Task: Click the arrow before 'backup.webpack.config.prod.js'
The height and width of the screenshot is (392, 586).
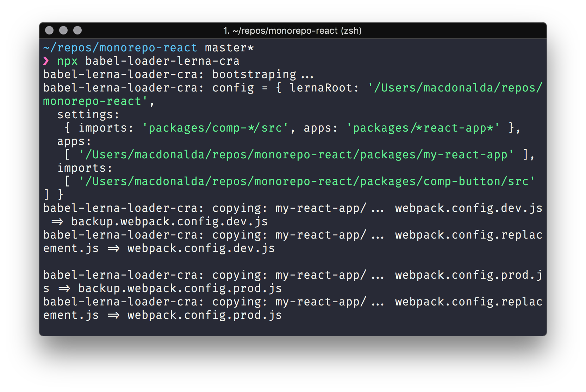Action: 64,289
